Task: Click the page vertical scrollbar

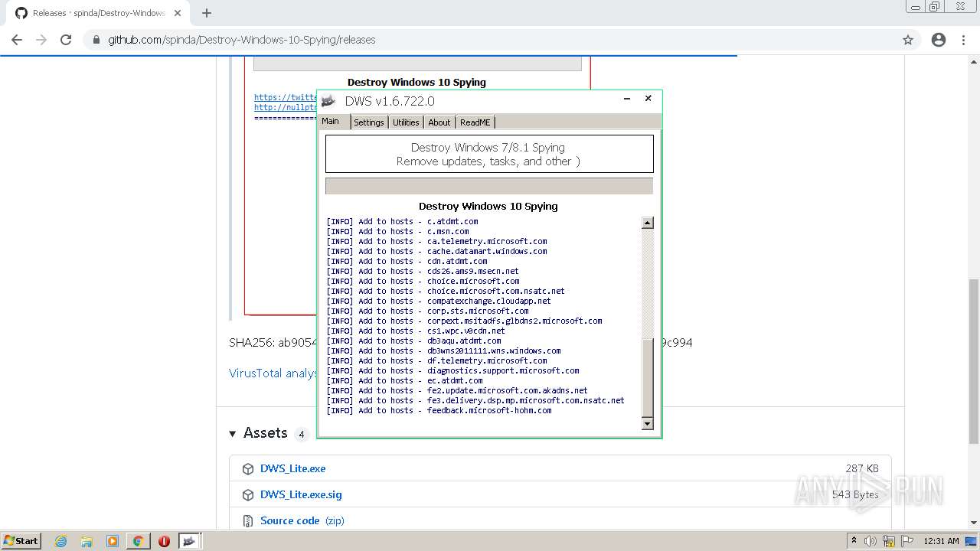Action: (x=974, y=361)
